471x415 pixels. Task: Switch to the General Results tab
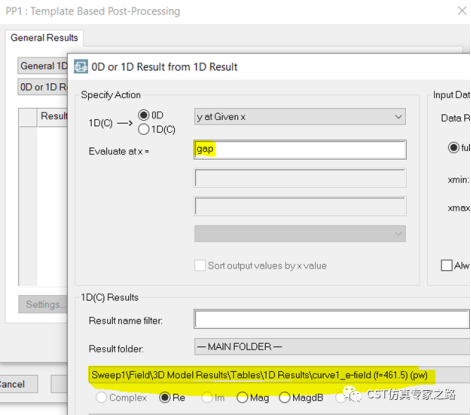[44, 38]
